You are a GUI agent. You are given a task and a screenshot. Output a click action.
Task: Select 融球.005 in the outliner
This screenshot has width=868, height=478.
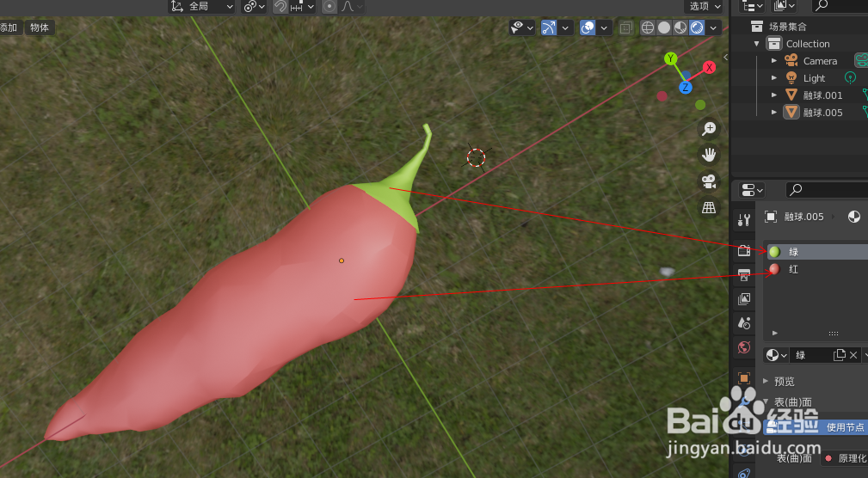coord(822,113)
